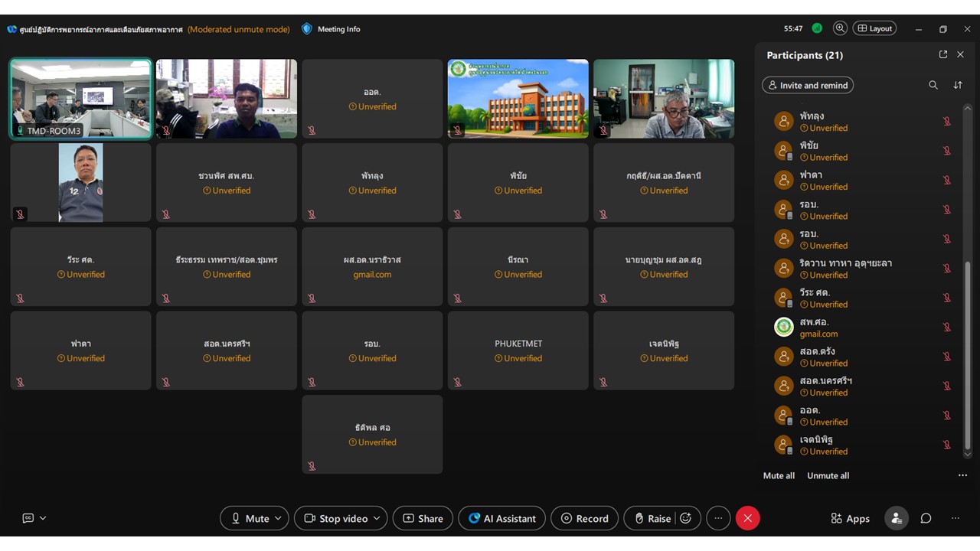Open the zoom magnifier icon near Layout

pyautogui.click(x=840, y=28)
